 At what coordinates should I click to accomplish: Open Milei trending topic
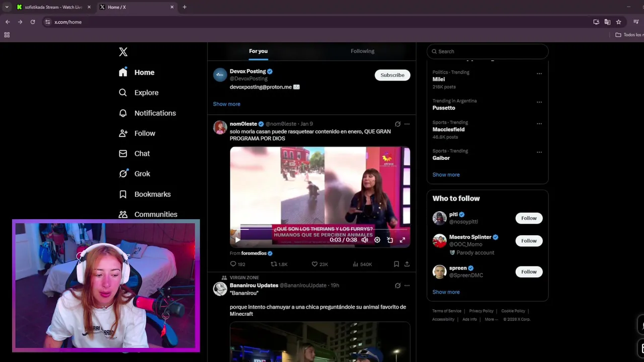(439, 79)
